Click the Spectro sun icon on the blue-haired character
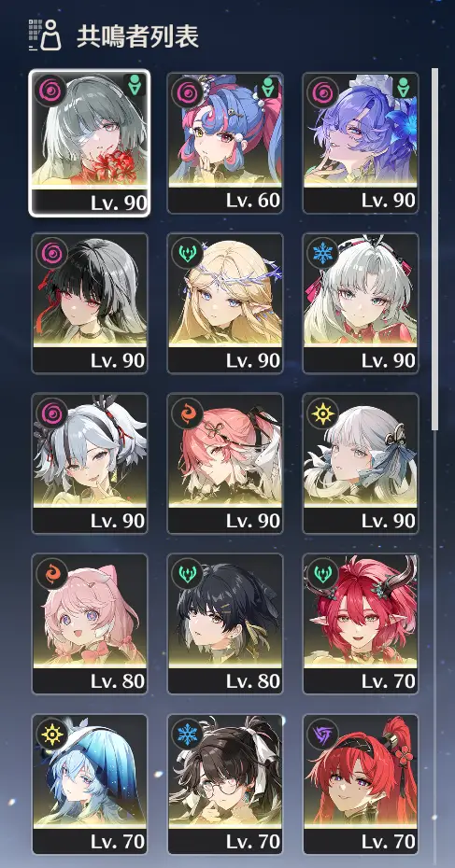Viewport: 455px width, 868px height. pos(51,735)
